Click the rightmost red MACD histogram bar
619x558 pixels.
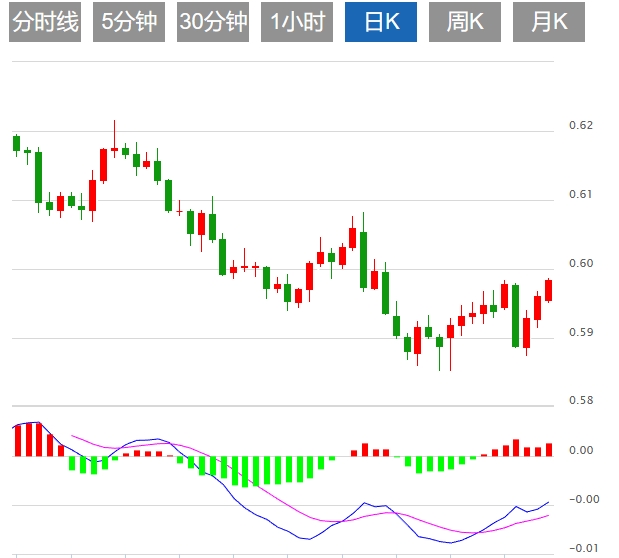(549, 450)
